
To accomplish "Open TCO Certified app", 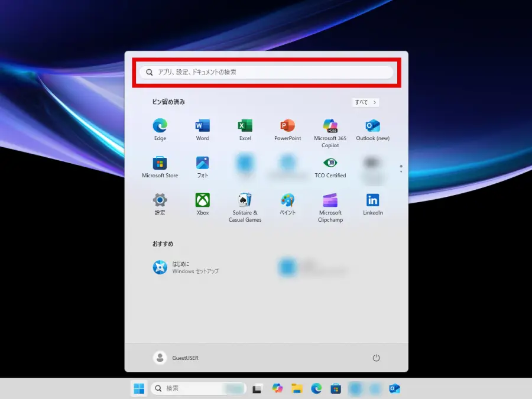I will (330, 167).
